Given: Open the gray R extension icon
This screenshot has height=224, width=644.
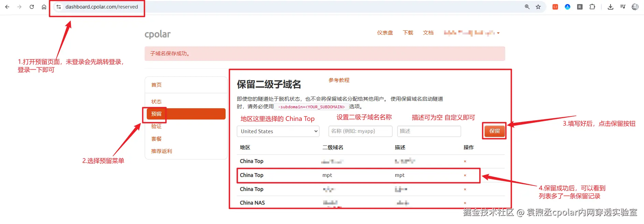Looking at the screenshot, I should [x=580, y=7].
